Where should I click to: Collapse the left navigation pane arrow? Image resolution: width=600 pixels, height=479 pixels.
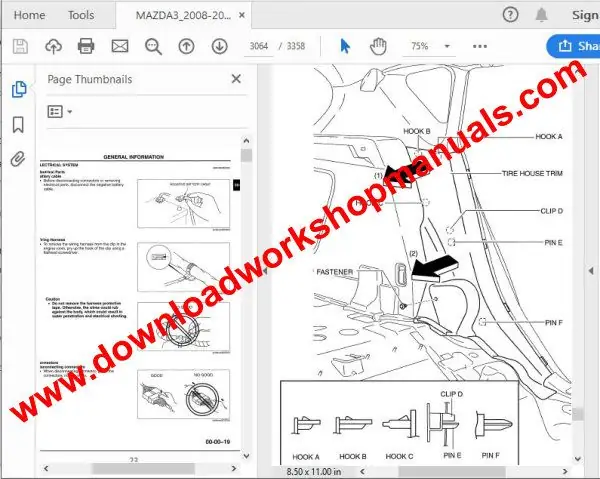(265, 270)
